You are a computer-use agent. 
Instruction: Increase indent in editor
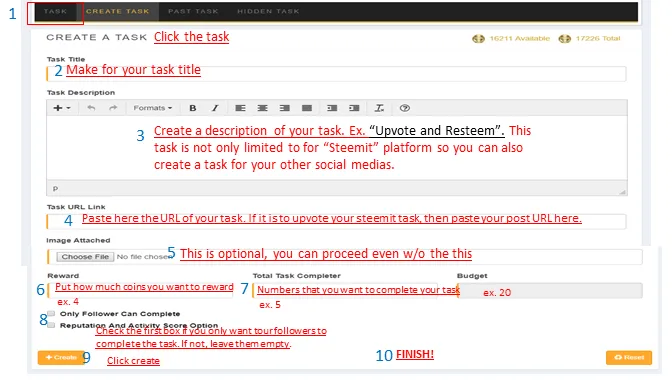pyautogui.click(x=354, y=108)
